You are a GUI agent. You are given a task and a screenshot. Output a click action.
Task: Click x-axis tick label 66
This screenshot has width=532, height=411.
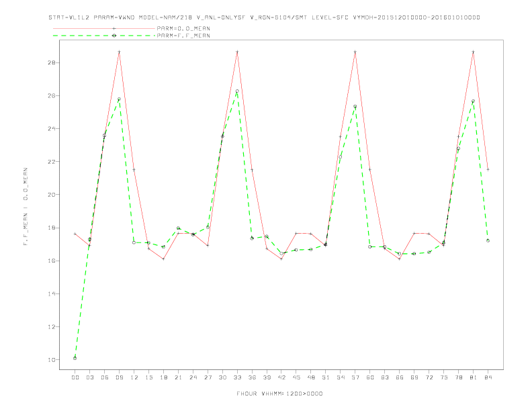click(x=400, y=377)
